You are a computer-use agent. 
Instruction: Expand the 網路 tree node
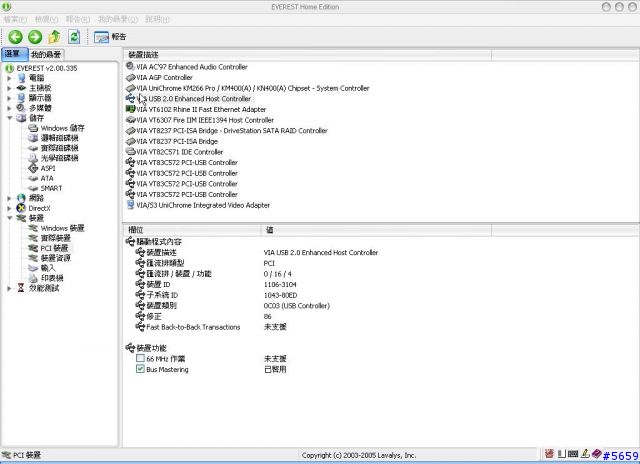9,198
